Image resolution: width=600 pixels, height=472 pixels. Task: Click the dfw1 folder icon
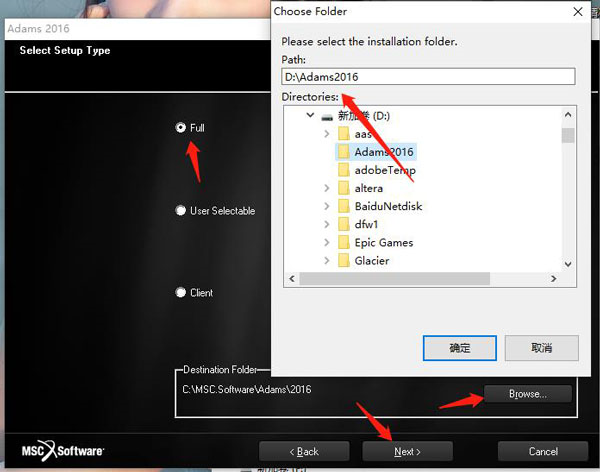pyautogui.click(x=344, y=224)
